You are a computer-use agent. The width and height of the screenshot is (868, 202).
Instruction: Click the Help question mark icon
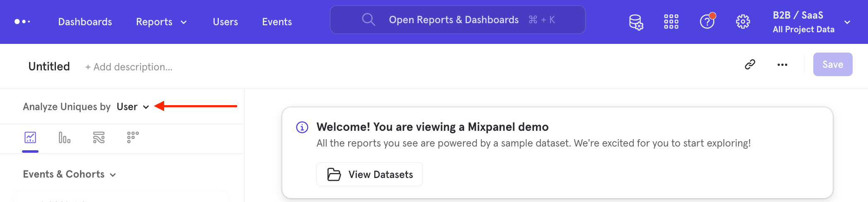click(x=707, y=22)
